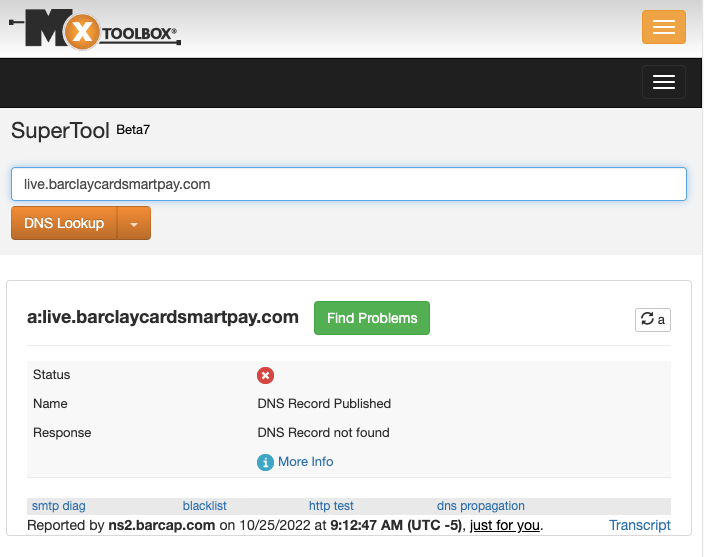Click the Find Problems button
704x557 pixels.
click(x=372, y=318)
